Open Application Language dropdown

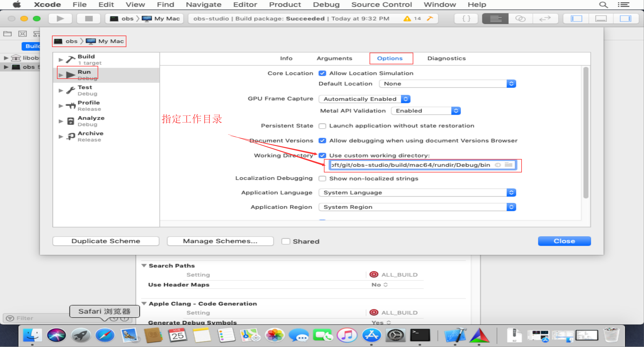point(417,193)
